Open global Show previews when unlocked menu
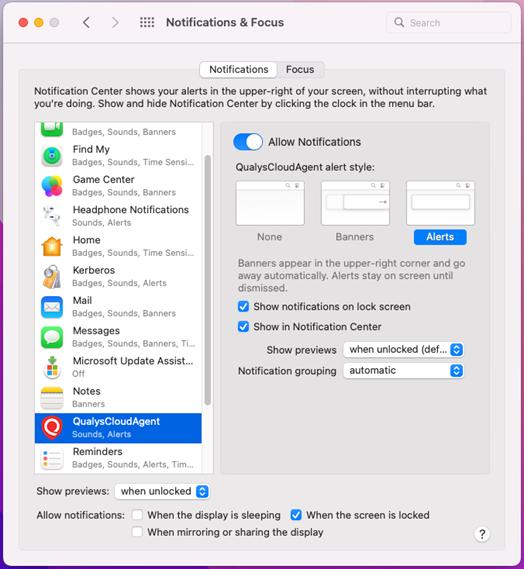The image size is (524, 569). (x=162, y=491)
